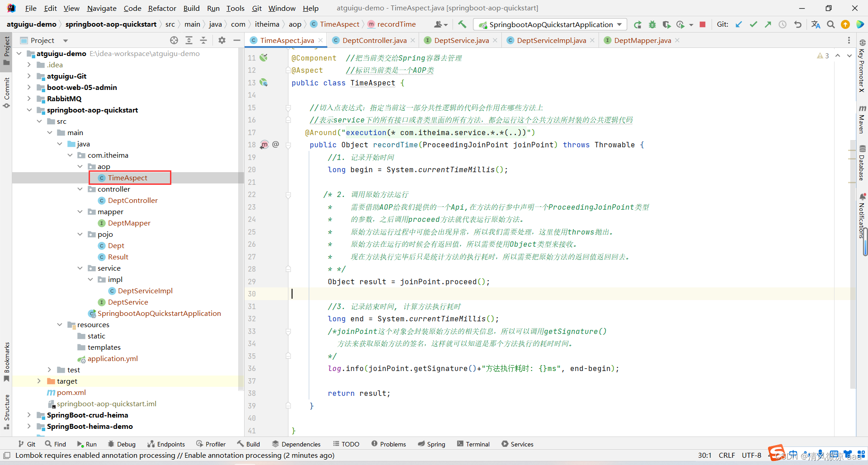Open editor tabs more options menu

click(x=849, y=40)
